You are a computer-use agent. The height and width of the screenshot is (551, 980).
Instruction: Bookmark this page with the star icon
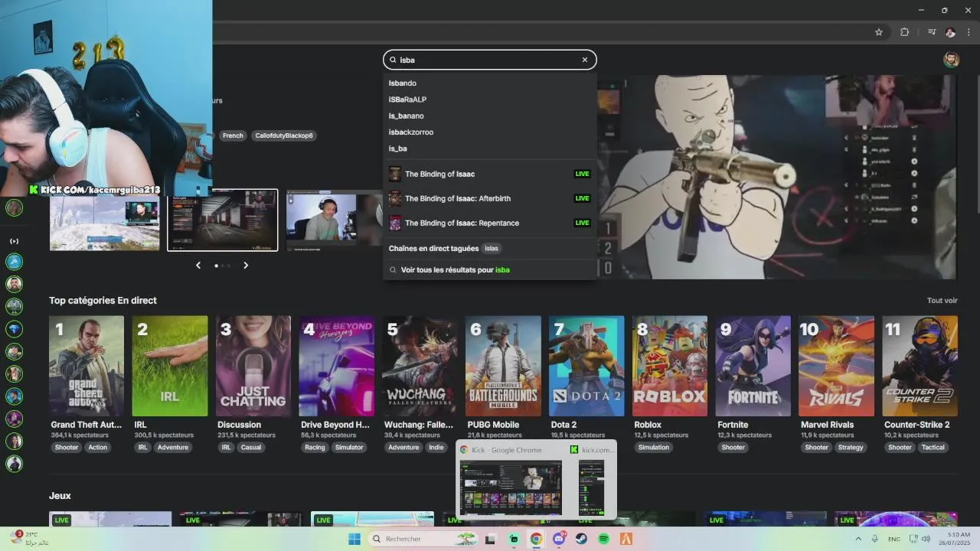[879, 32]
